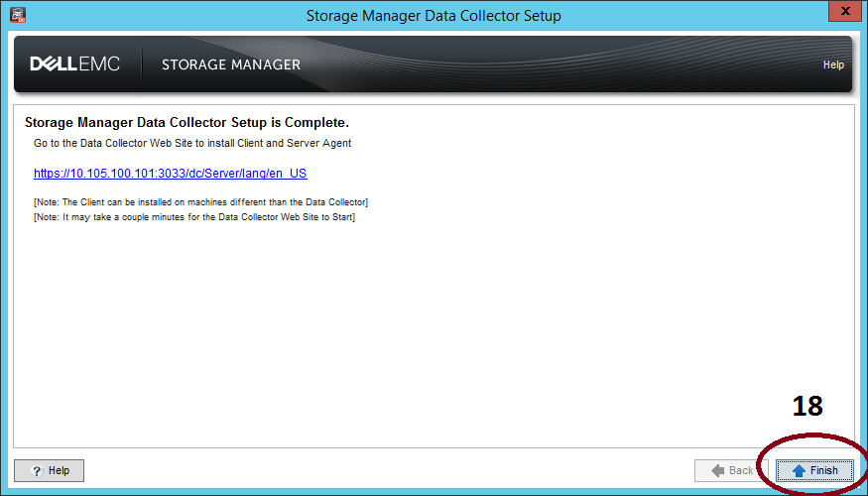Click the window title text
This screenshot has width=868, height=496.
pos(434,16)
